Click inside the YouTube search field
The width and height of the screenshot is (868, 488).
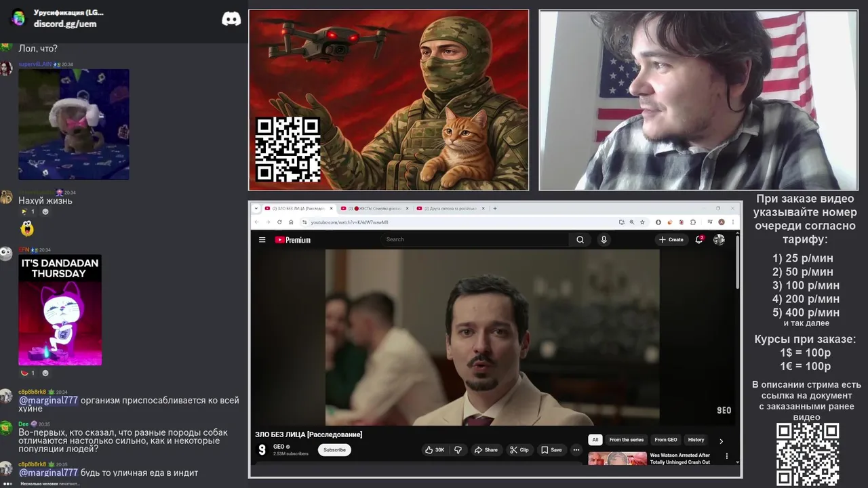pos(475,239)
